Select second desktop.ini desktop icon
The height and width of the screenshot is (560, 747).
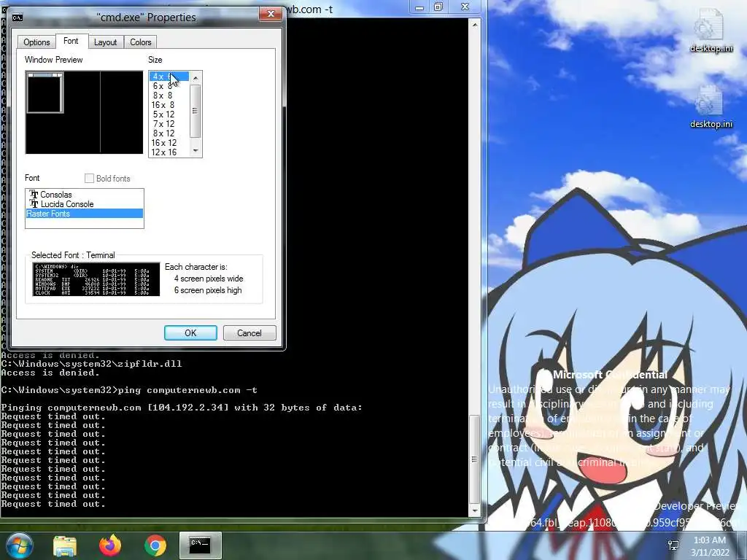(x=711, y=106)
